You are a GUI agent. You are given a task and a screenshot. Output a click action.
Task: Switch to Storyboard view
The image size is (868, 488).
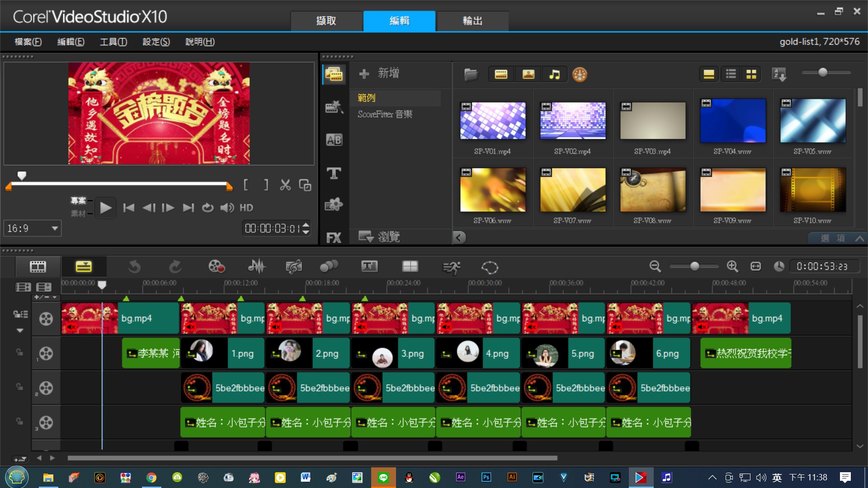38,267
